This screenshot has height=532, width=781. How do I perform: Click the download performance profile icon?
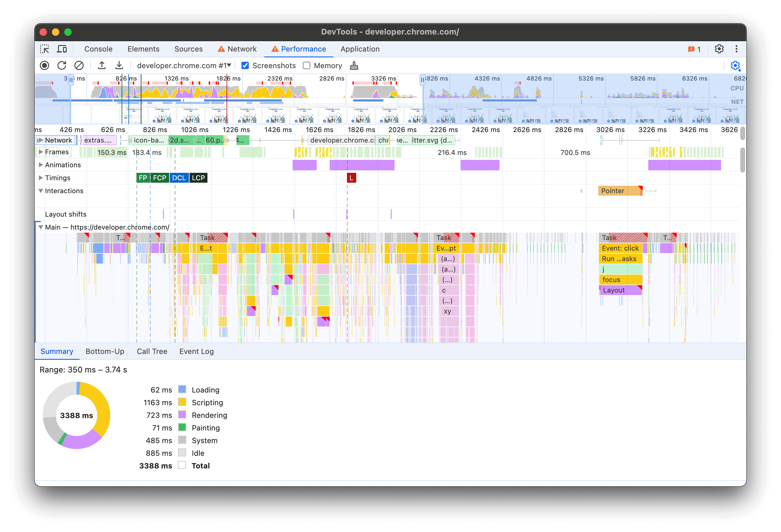[x=117, y=65]
